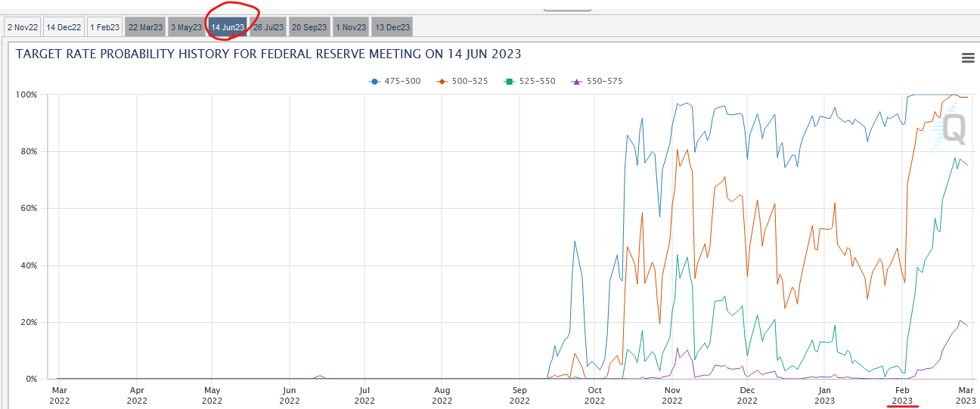This screenshot has width=980, height=409.
Task: Click the Q watermark logo on chart
Action: 954,129
